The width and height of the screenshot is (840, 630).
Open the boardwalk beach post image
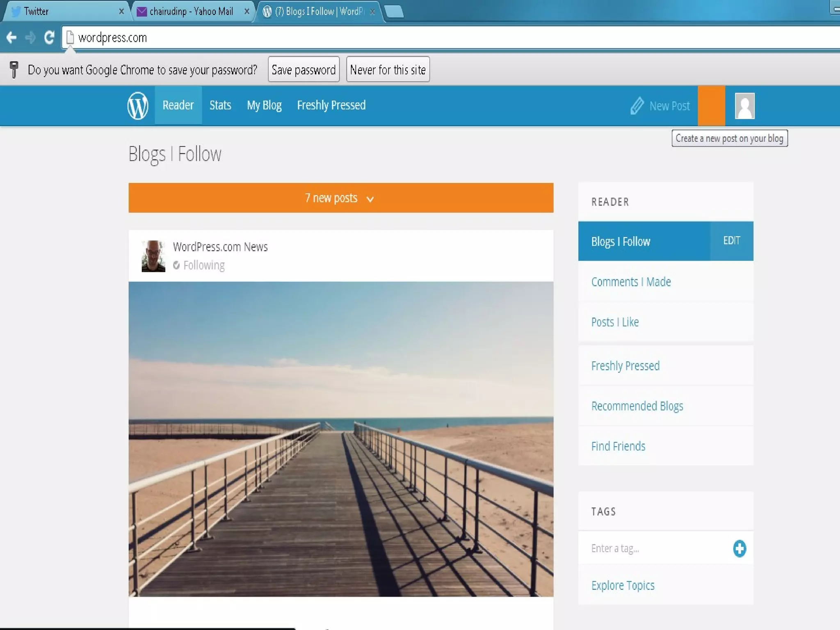[340, 439]
